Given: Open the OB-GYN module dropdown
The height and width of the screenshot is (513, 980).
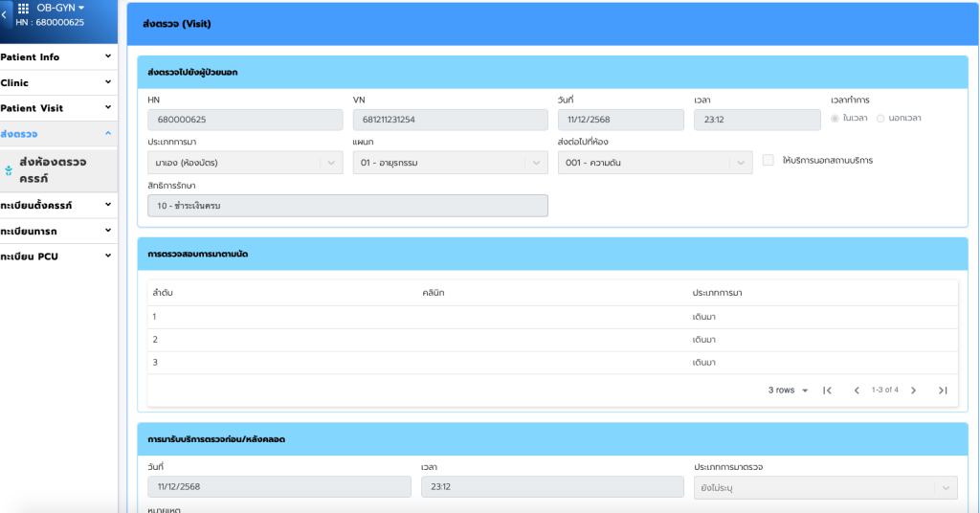Looking at the screenshot, I should tap(60, 8).
